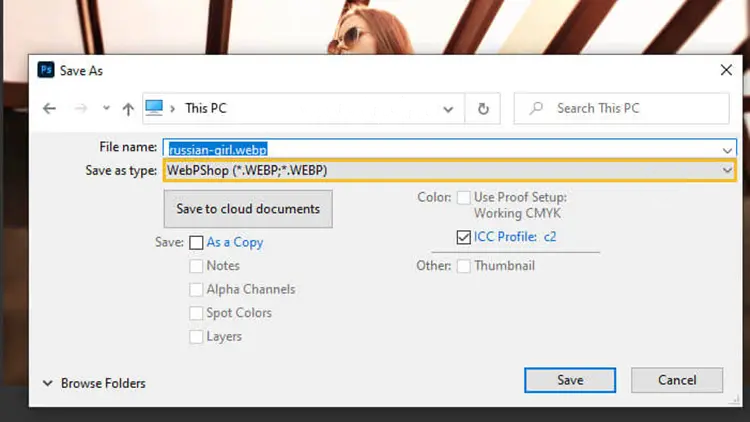The height and width of the screenshot is (422, 750).
Task: Toggle the Spot Colors checkbox
Action: point(196,313)
